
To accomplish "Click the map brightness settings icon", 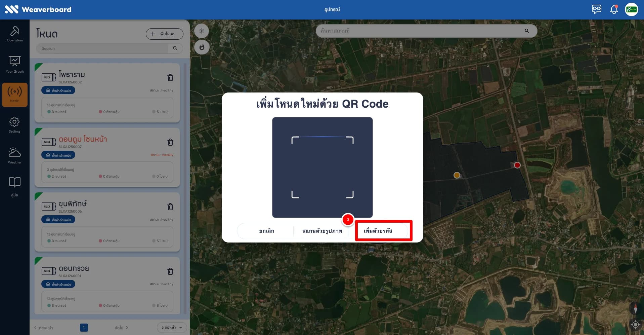I will pyautogui.click(x=202, y=31).
